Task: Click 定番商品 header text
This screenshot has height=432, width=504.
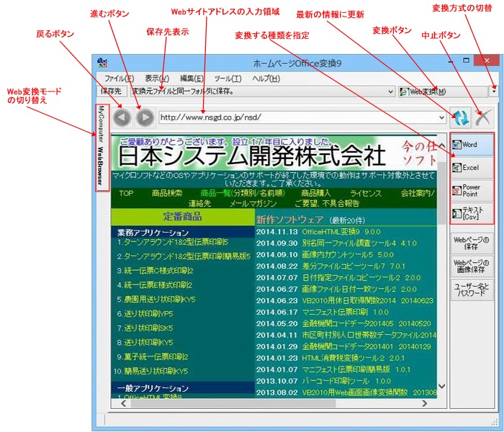Action: coord(182,216)
